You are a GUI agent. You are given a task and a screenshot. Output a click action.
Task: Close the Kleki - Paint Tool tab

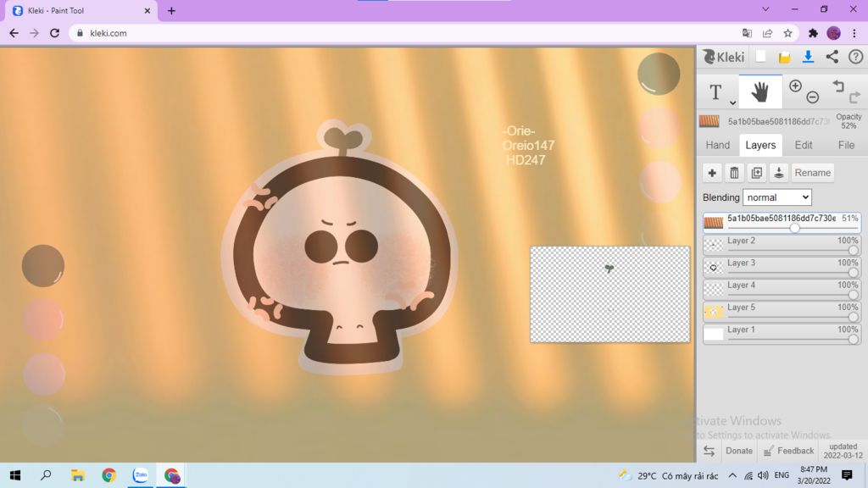click(x=147, y=10)
